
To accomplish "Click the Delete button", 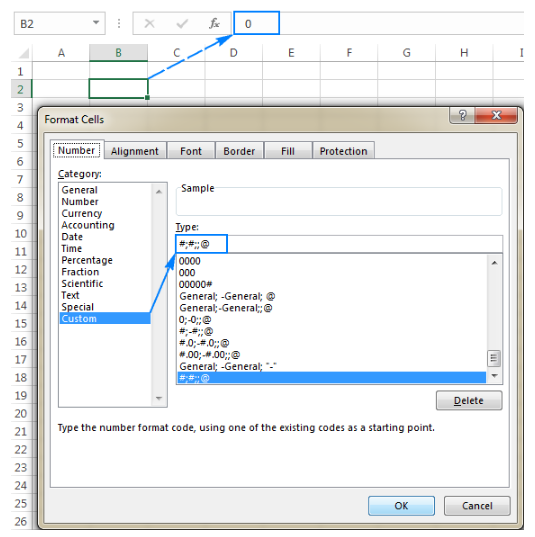I will pyautogui.click(x=469, y=400).
